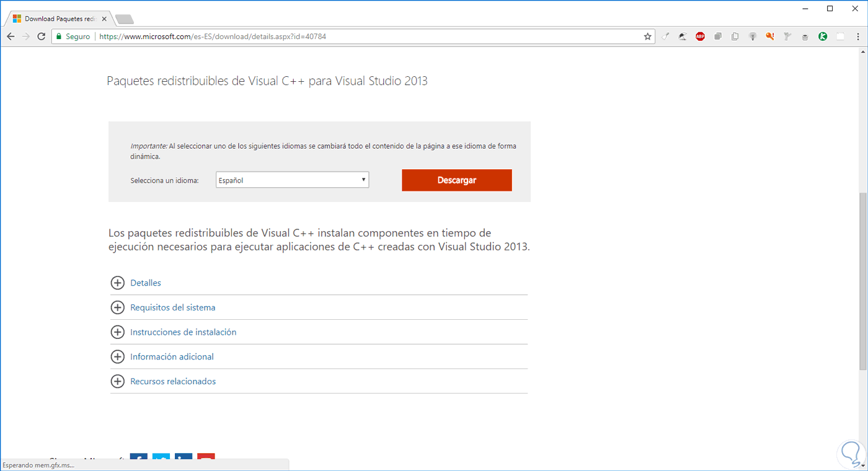Expand Recursos relacionados section

click(163, 381)
